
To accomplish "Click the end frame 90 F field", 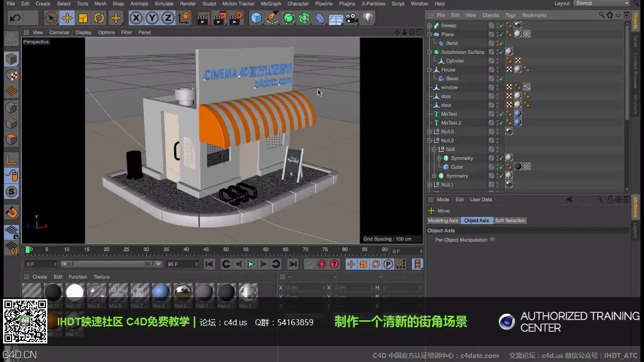I will pyautogui.click(x=183, y=264).
